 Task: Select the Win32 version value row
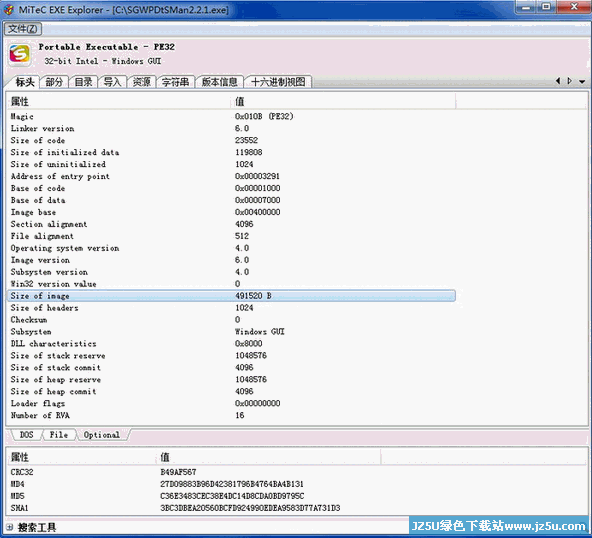pyautogui.click(x=231, y=284)
